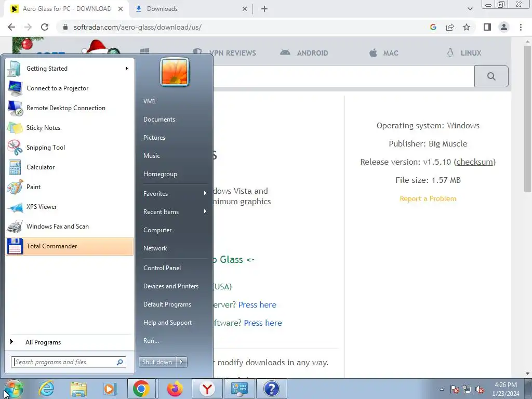This screenshot has width=532, height=399.
Task: Click the Total Commander floppy disk icon
Action: tap(15, 246)
